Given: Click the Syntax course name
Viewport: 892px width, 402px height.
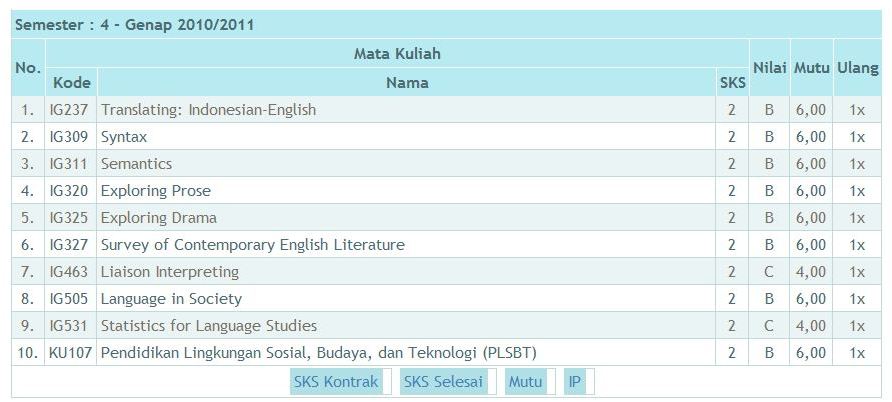Looking at the screenshot, I should point(124,137).
